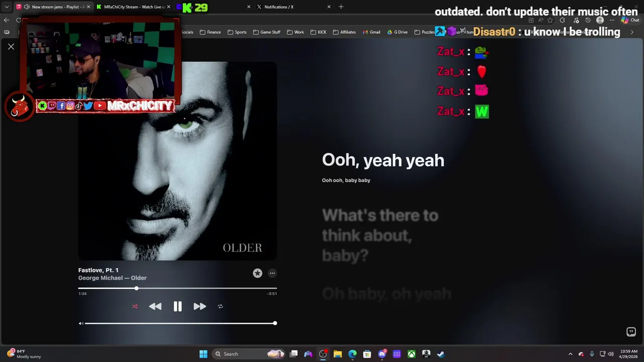Open Microsoft Store from the taskbar
Screen dimensions: 644x362
click(x=367, y=354)
